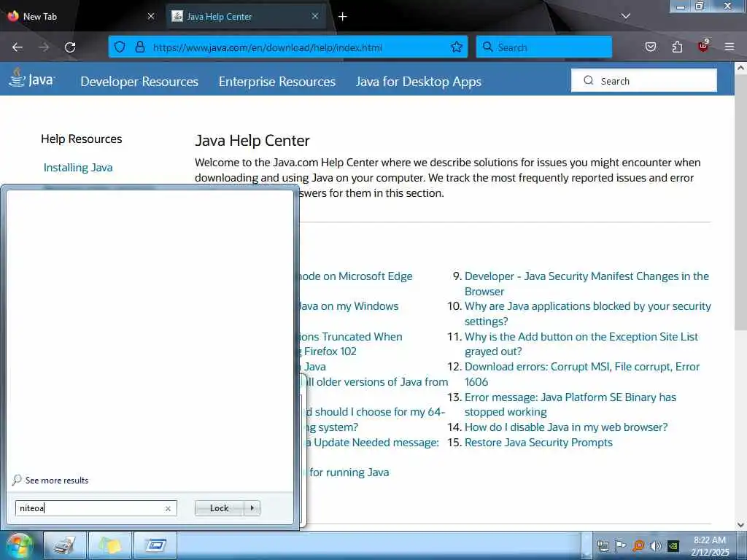Click the Java Help Center heading
Image resolution: width=747 pixels, height=560 pixels.
252,141
